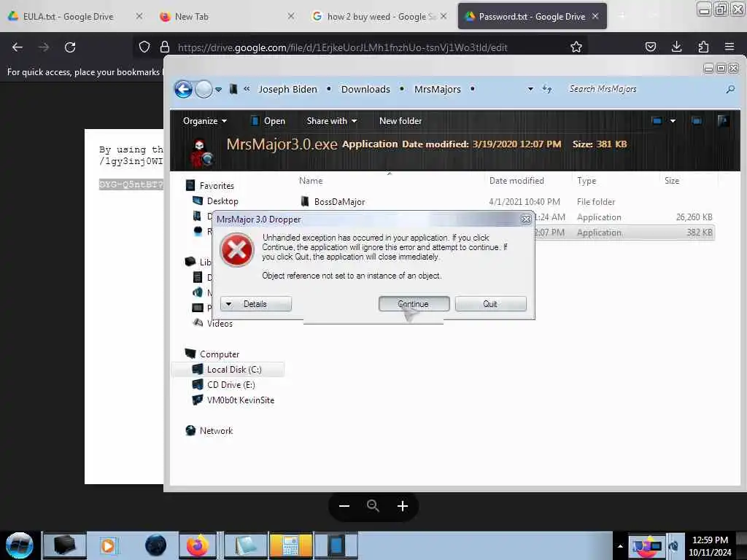
Task: Click New folder in the toolbar
Action: pos(400,121)
